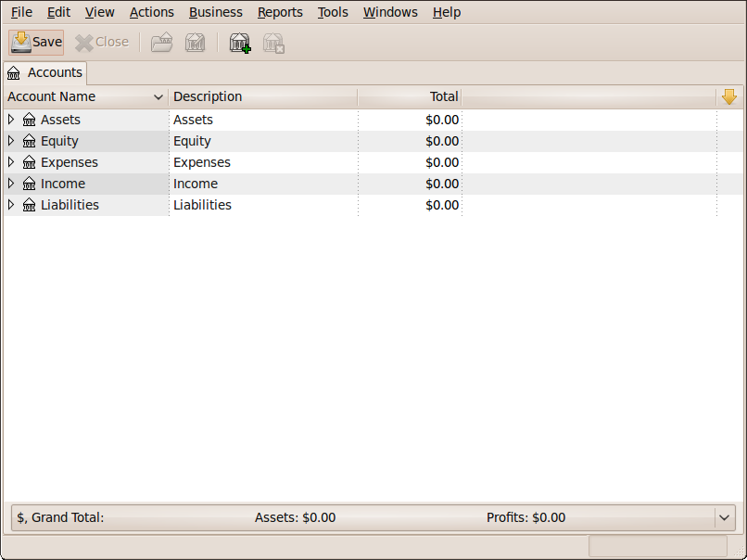Image resolution: width=747 pixels, height=560 pixels.
Task: Click the bank icon beside Assets
Action: click(x=29, y=119)
